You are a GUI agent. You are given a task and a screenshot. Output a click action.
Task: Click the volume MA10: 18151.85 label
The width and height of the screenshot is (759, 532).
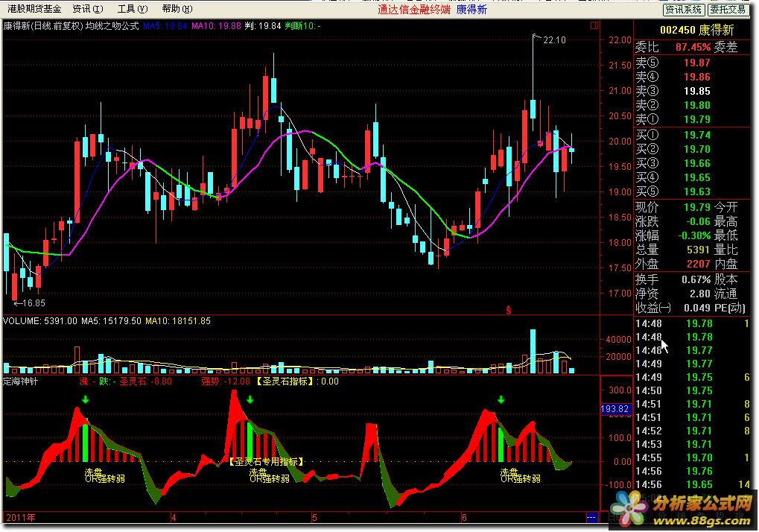point(178,321)
